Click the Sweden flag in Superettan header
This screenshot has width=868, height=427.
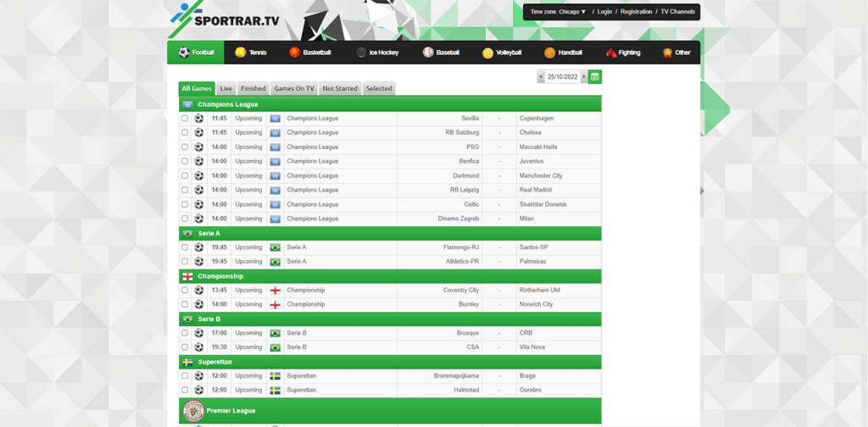(187, 362)
